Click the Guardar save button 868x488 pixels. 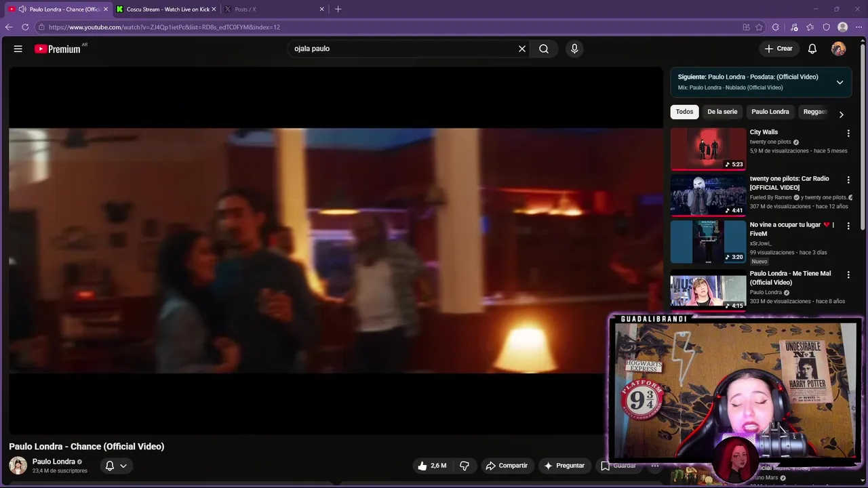[x=618, y=466]
